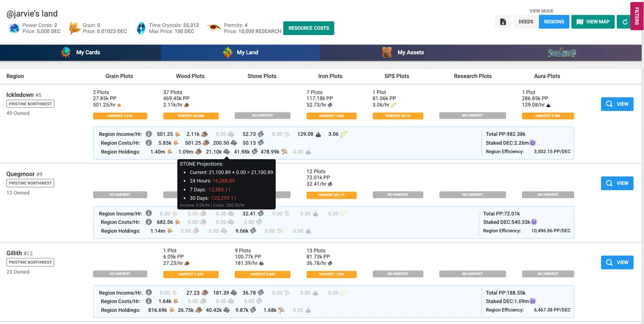Image resolution: width=644 pixels, height=324 pixels.
Task: Click Ickledown Region Income info icon
Action: pyautogui.click(x=148, y=134)
